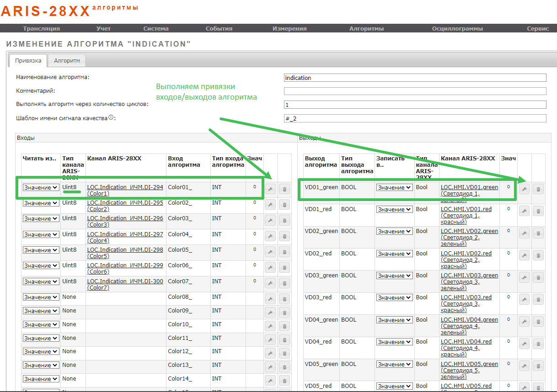Open the События menu

(219, 28)
